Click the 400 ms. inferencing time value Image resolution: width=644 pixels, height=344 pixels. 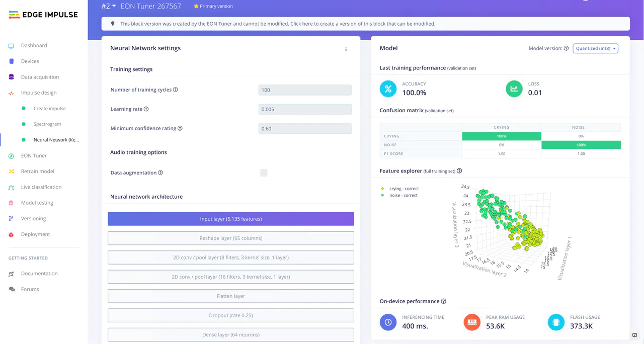(x=415, y=326)
